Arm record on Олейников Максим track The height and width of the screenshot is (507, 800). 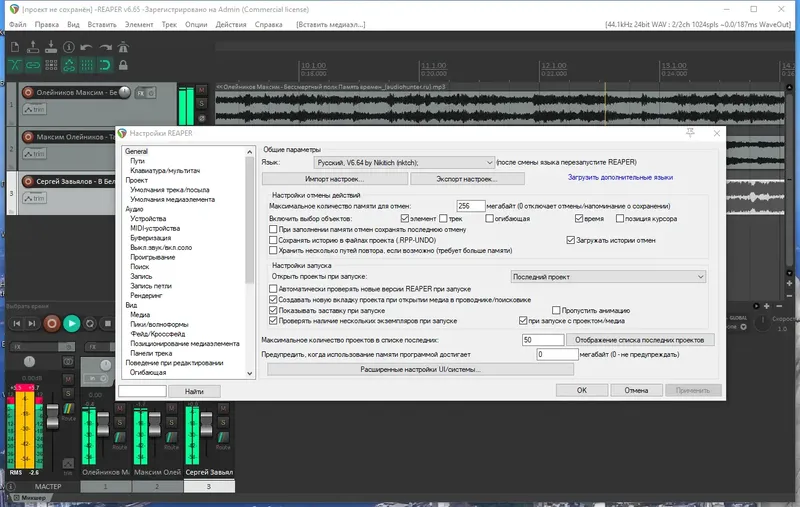tap(28, 92)
